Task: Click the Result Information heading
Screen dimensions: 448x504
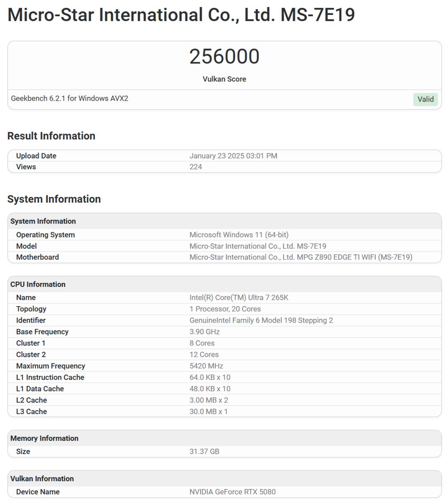Action: coord(51,136)
